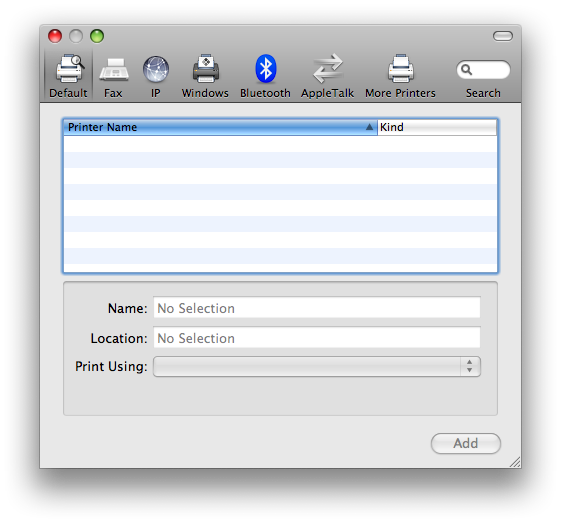Sort by the Kind column header

(437, 127)
